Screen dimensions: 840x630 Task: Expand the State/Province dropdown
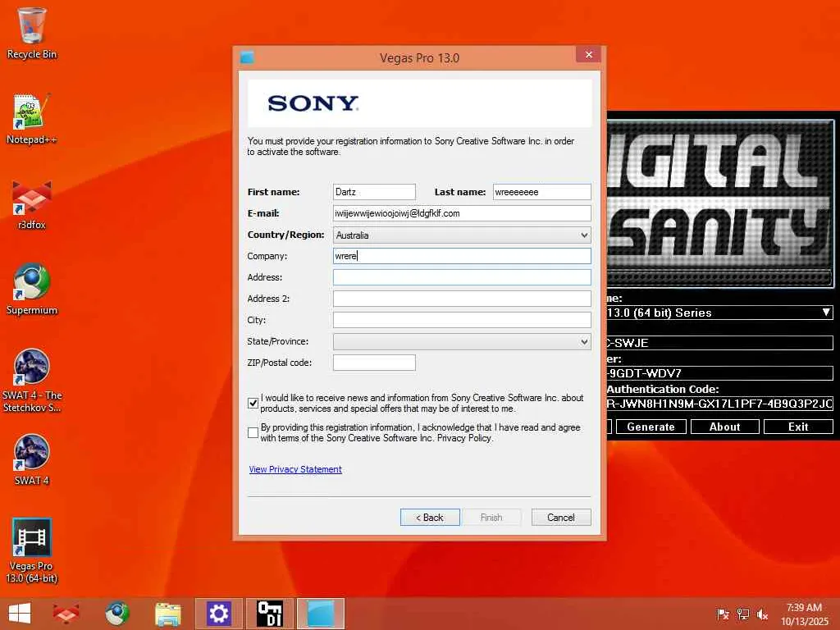(462, 341)
